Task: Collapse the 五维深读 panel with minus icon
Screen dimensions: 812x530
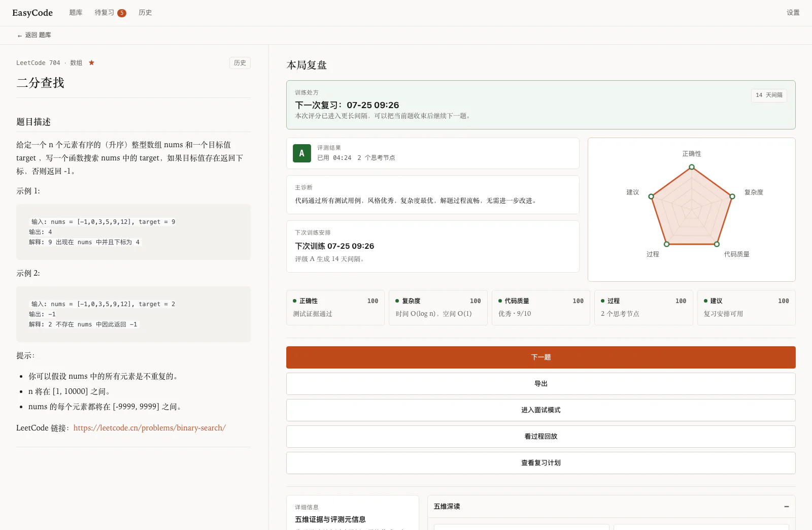Action: [786, 507]
